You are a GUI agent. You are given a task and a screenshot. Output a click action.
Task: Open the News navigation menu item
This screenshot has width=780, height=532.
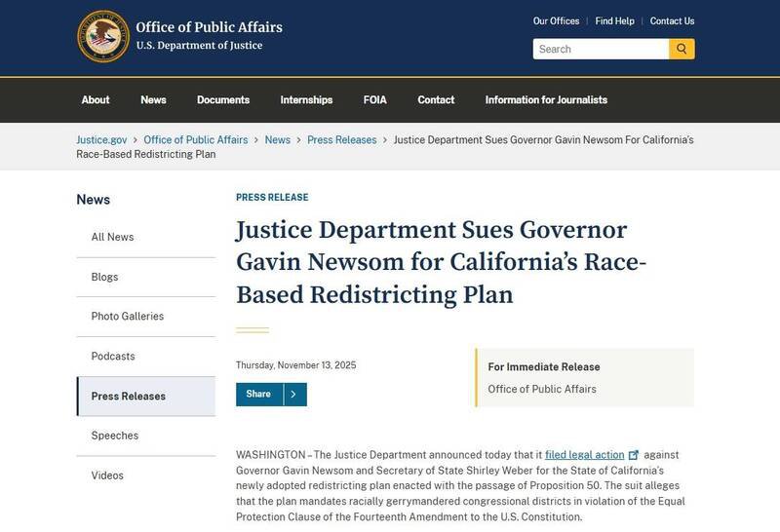tap(153, 99)
